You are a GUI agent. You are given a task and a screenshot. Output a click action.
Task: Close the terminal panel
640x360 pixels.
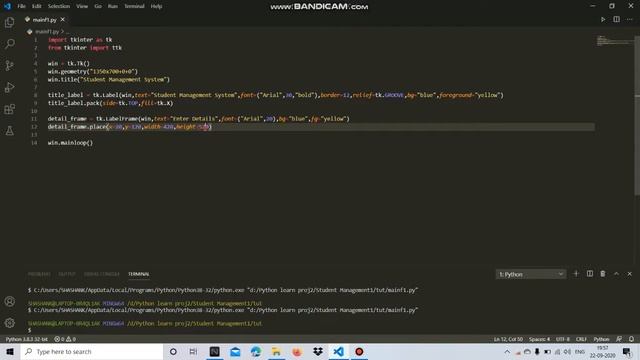629,274
